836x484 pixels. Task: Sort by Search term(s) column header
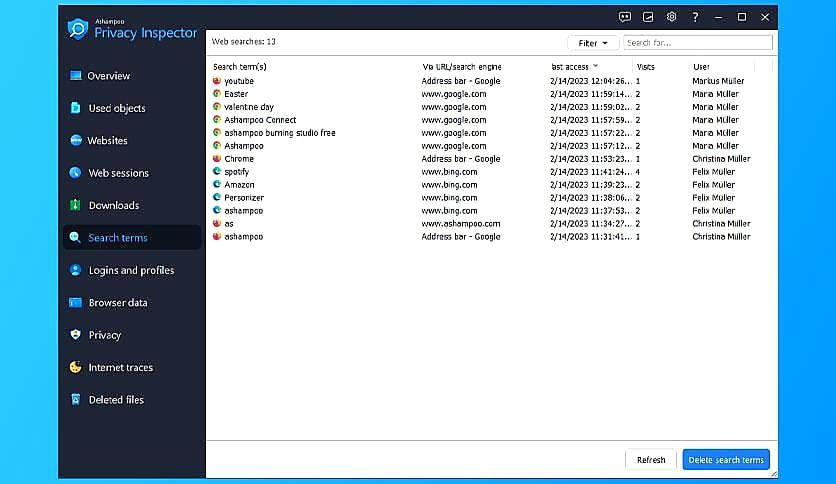[240, 67]
